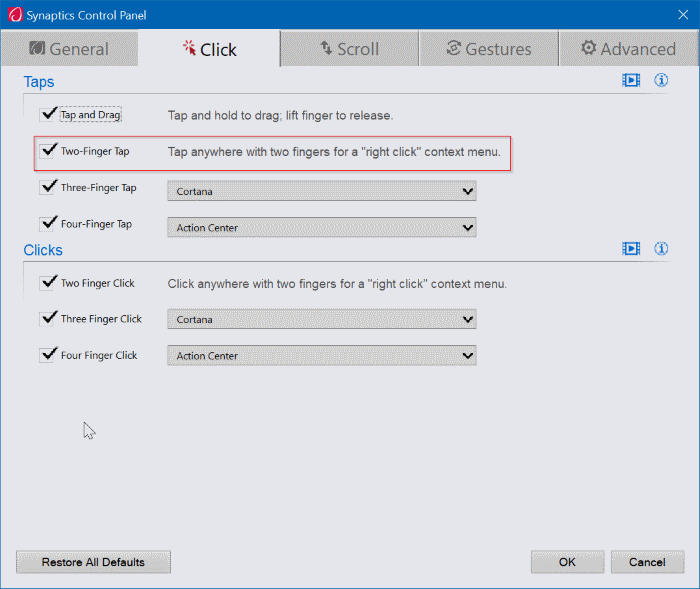Click the Clicks section heading
This screenshot has width=700, height=589.
pyautogui.click(x=43, y=250)
